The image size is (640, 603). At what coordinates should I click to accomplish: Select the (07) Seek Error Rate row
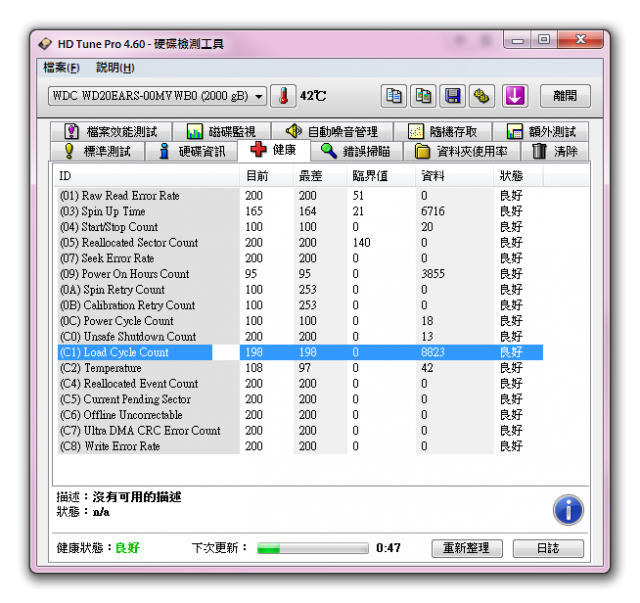(300, 258)
